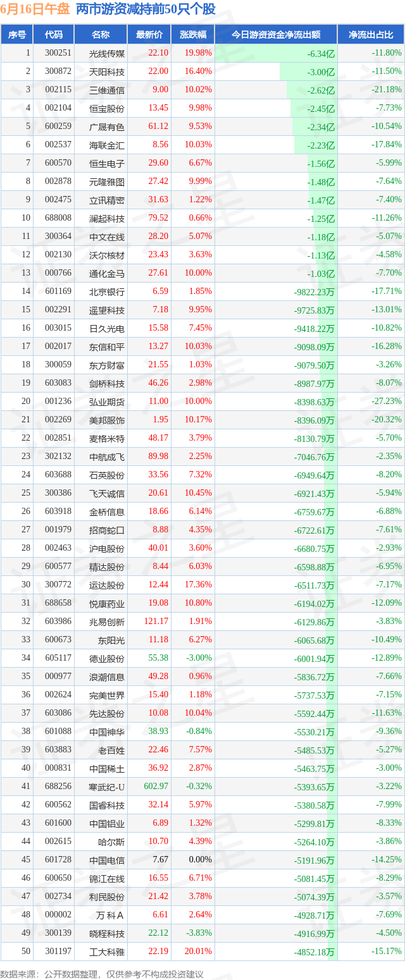The height and width of the screenshot is (980, 405).
Task: Select stock name 弘业期货
Action: click(107, 401)
